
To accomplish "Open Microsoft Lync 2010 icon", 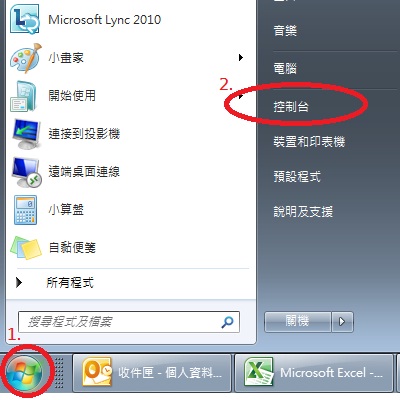I will click(24, 19).
